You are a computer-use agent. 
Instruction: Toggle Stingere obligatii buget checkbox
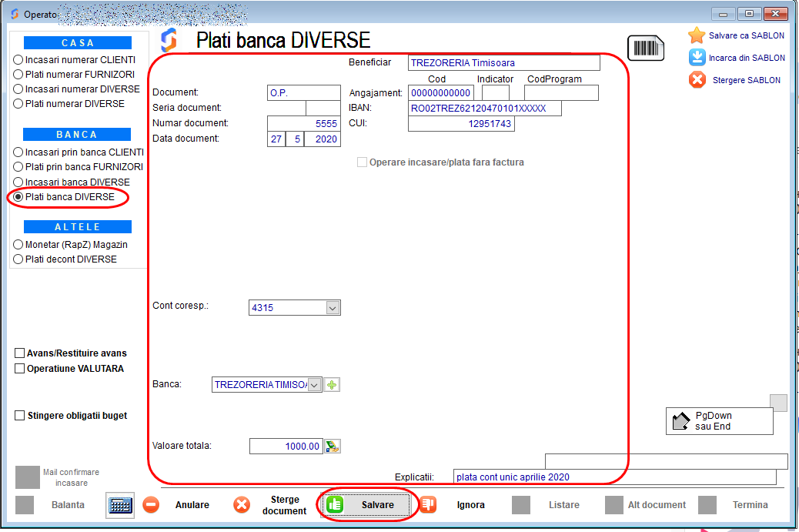pos(20,416)
